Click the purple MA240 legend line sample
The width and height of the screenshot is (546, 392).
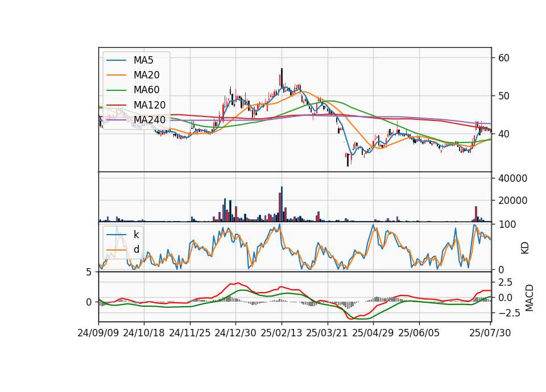point(116,120)
